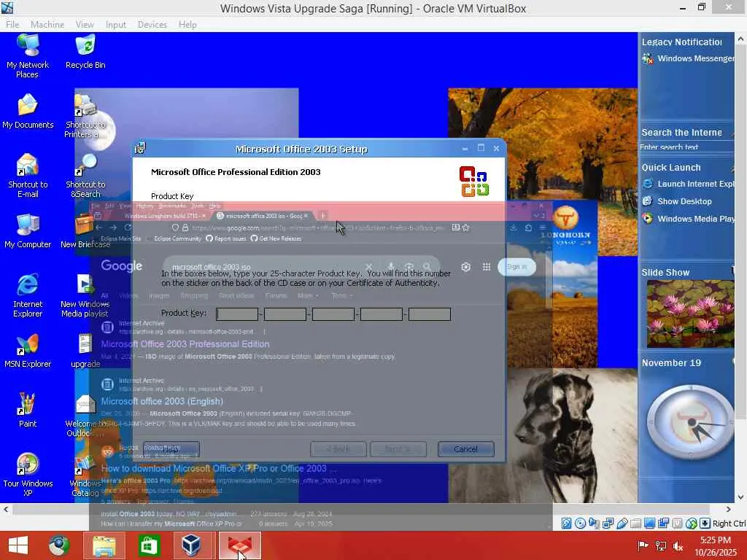Open Windows Media Player from Quick Launch
Viewport: 747px width, 560px height.
(x=688, y=219)
